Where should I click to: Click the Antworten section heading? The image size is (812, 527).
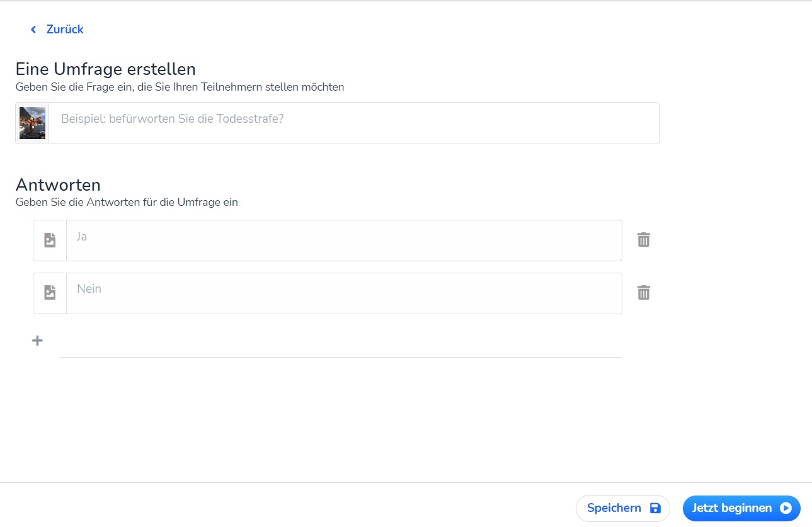coord(58,184)
